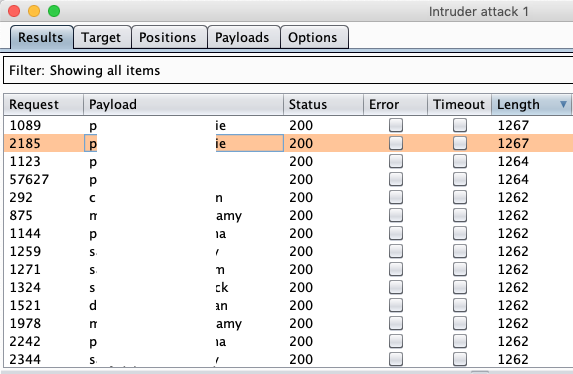Toggle Error checkbox for request 1271
Screen dimensions: 573x374
[396, 269]
